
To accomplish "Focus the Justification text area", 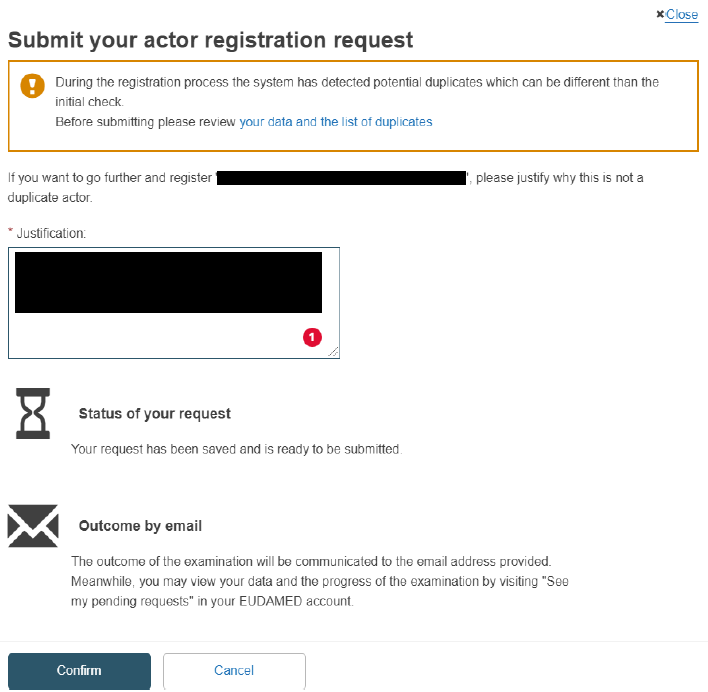I will [x=174, y=303].
